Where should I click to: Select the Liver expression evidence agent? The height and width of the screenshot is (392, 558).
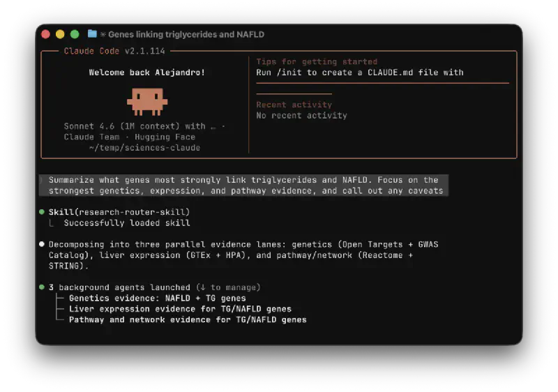pyautogui.click(x=180, y=309)
